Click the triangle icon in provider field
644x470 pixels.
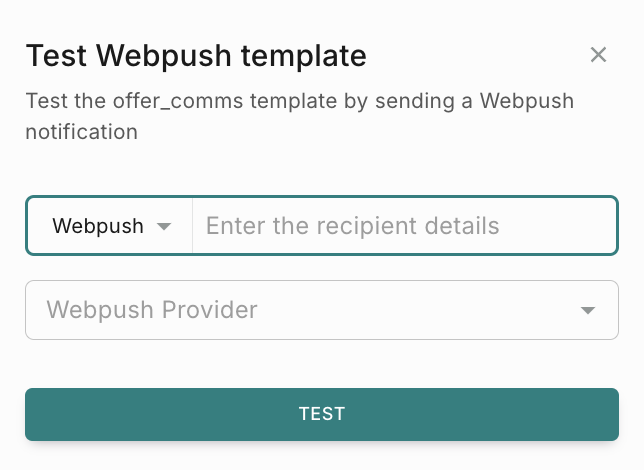coord(588,310)
